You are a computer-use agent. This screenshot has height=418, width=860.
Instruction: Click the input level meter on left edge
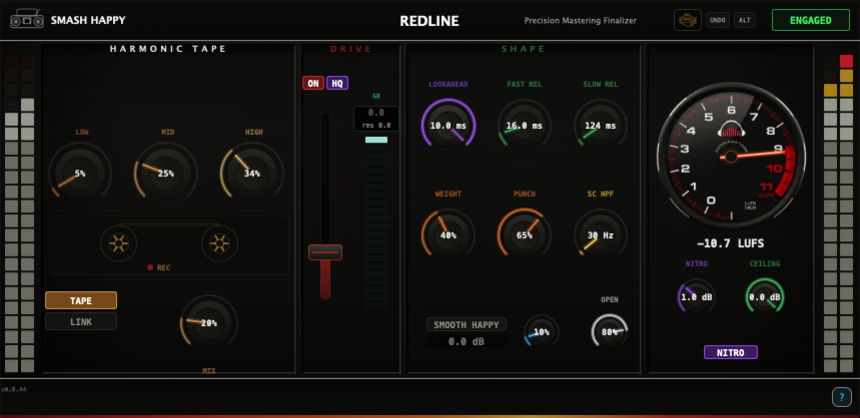tap(20, 213)
